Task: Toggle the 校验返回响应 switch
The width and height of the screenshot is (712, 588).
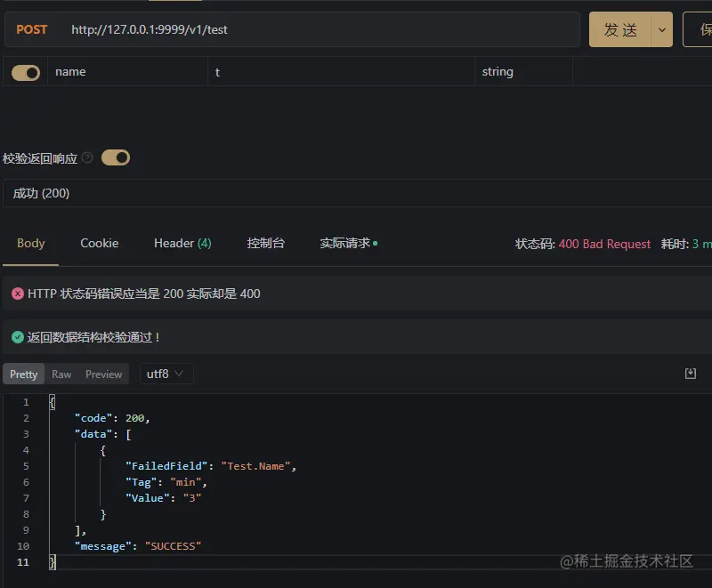Action: [x=116, y=157]
